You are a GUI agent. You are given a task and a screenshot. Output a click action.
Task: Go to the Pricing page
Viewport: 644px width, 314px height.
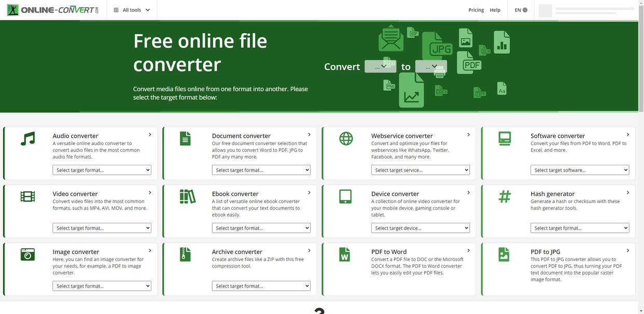point(475,10)
